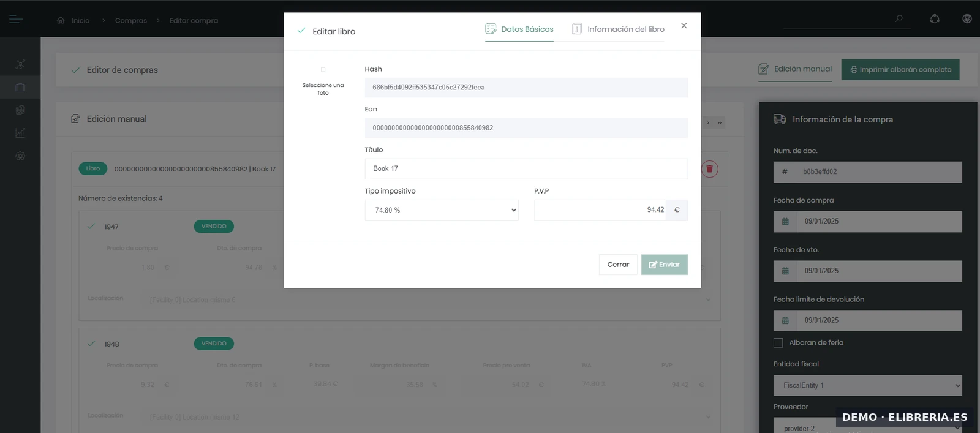
Task: Click the calendar icon beside Fecha de compra
Action: pyautogui.click(x=785, y=222)
